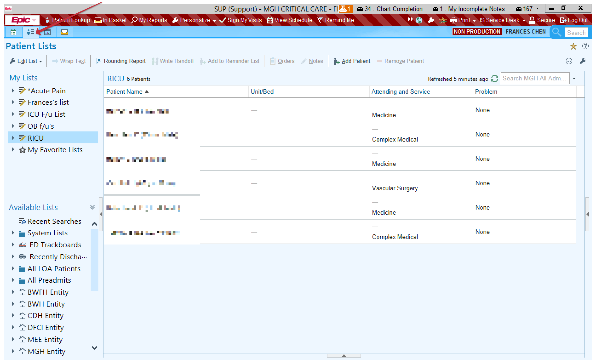Collapse the Available Lists section
The height and width of the screenshot is (364, 596).
(92, 207)
